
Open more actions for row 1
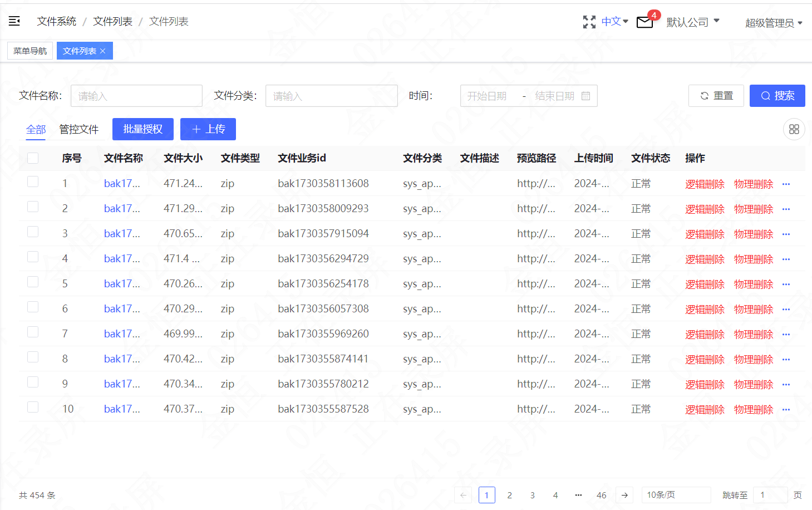pos(786,184)
